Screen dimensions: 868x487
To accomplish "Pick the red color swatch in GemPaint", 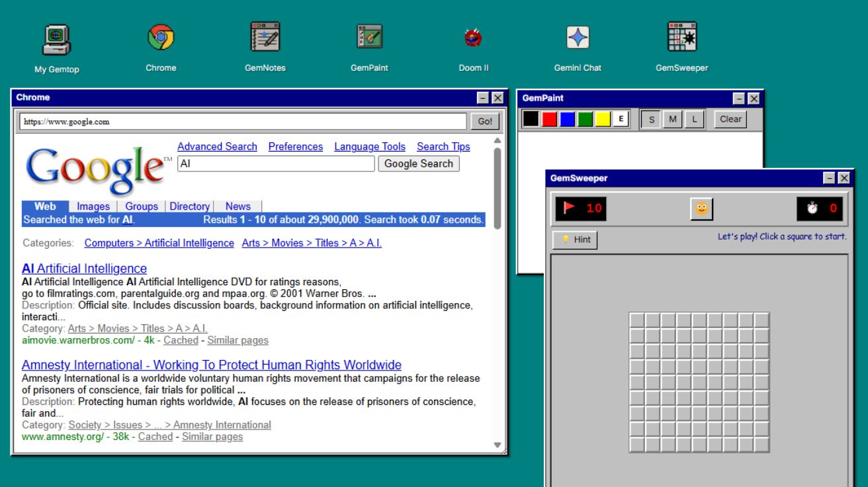I will pyautogui.click(x=549, y=119).
